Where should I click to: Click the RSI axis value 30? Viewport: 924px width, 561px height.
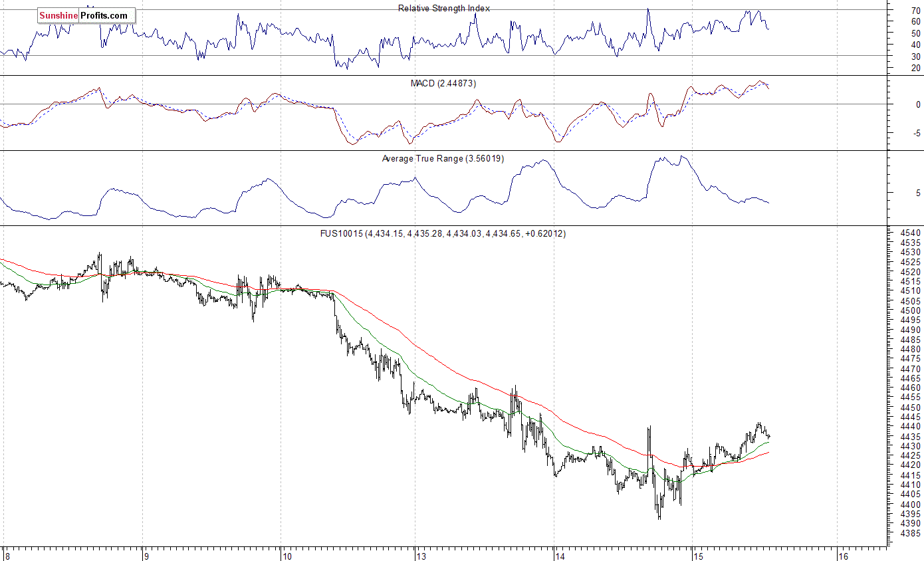916,56
